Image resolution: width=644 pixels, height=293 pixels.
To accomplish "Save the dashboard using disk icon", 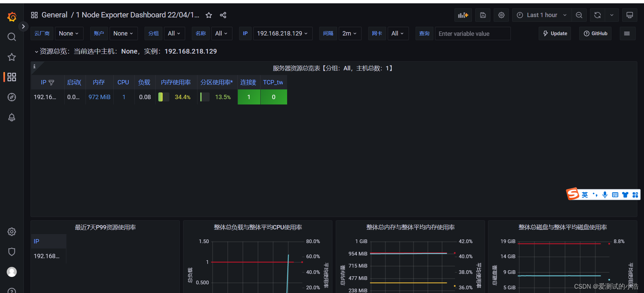I will (x=483, y=15).
